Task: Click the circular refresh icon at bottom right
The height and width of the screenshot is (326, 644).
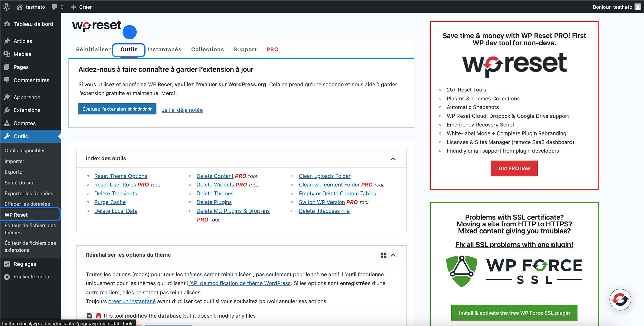Action: pos(620,299)
